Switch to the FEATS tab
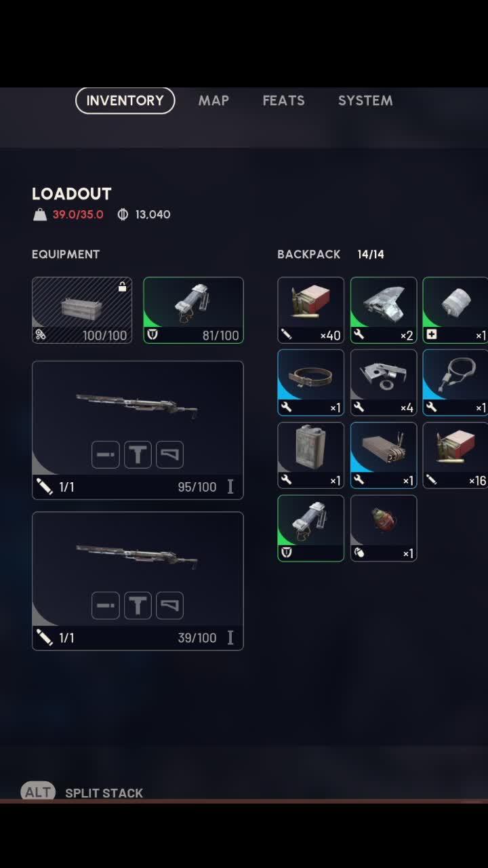This screenshot has height=868, width=488. click(x=283, y=100)
